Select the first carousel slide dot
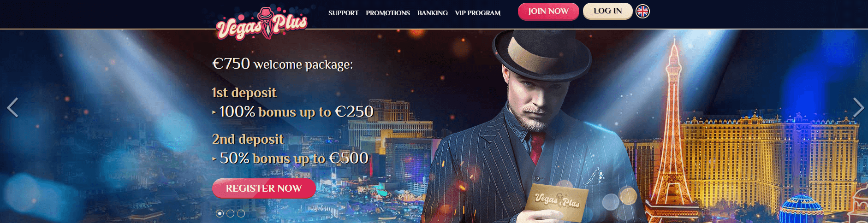 click(220, 213)
